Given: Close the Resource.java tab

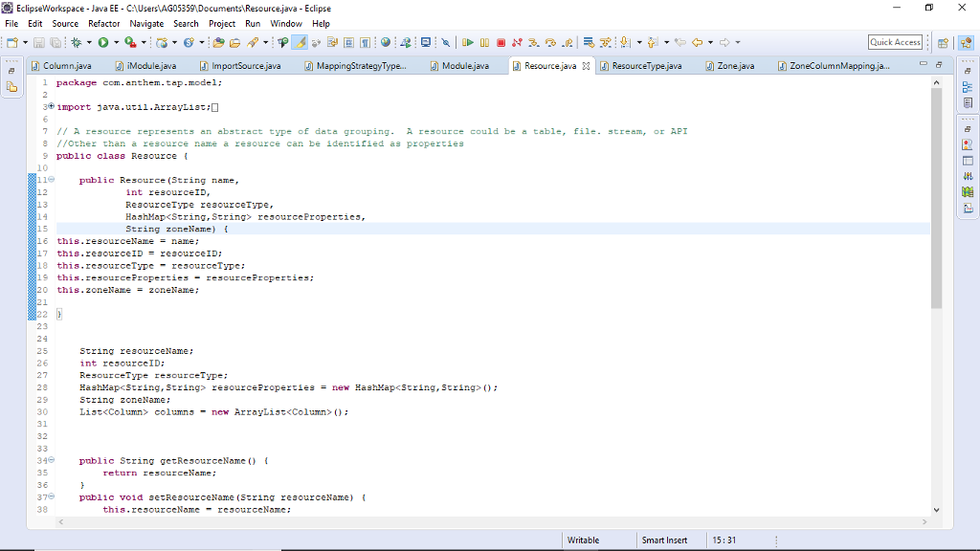Looking at the screenshot, I should [x=586, y=66].
